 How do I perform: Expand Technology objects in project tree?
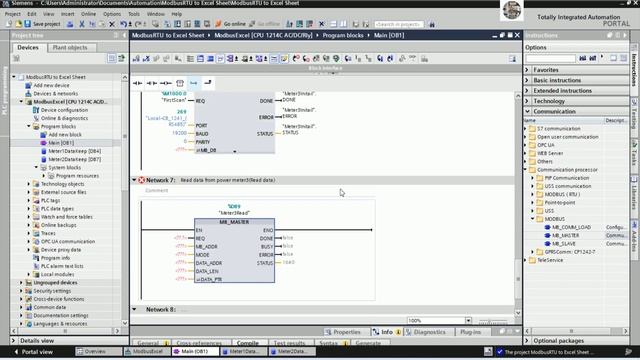coord(29,184)
